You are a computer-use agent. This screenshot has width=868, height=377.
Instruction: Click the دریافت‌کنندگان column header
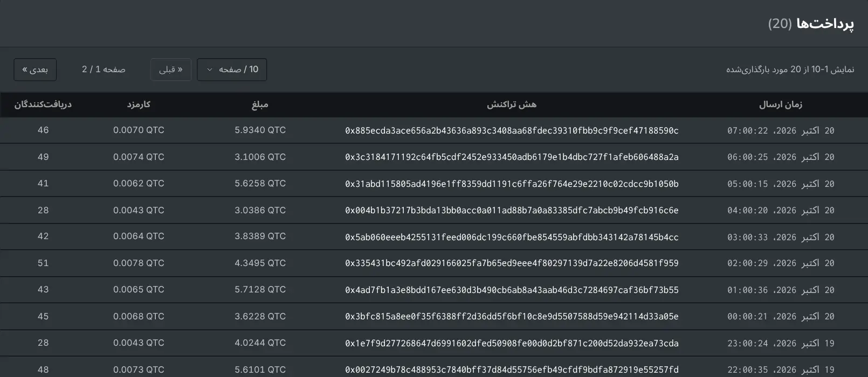(43, 104)
